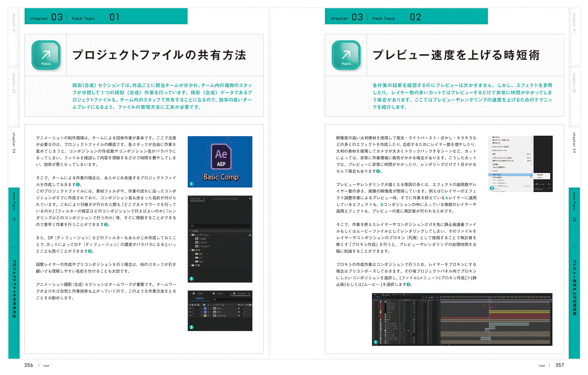Open the Basic Comp AEP file icon
The height and width of the screenshot is (375, 588).
[x=221, y=157]
